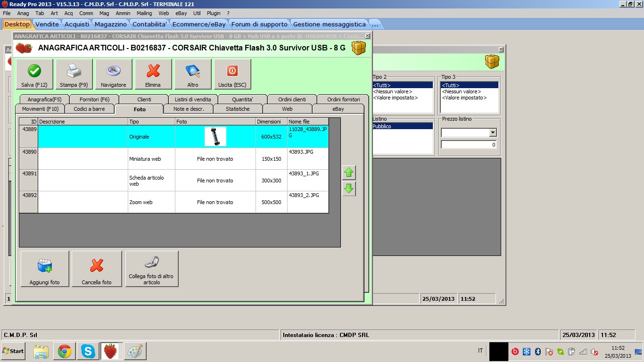The image size is (644, 362).
Task: Select Scheda articolo web row
Action: [173, 181]
